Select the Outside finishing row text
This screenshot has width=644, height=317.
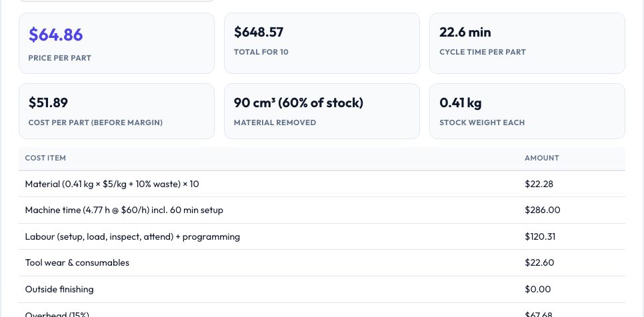59,290
